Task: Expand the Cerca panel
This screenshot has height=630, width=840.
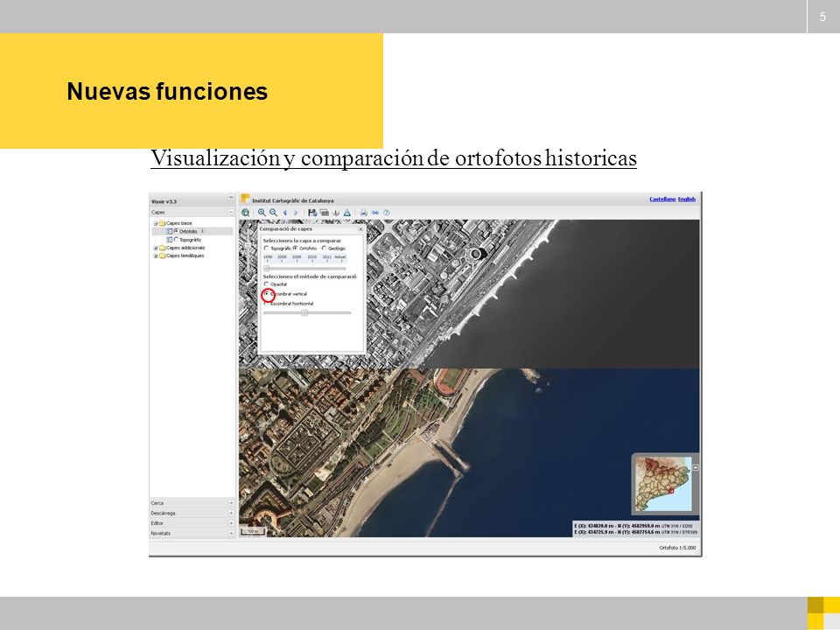Action: click(x=231, y=503)
